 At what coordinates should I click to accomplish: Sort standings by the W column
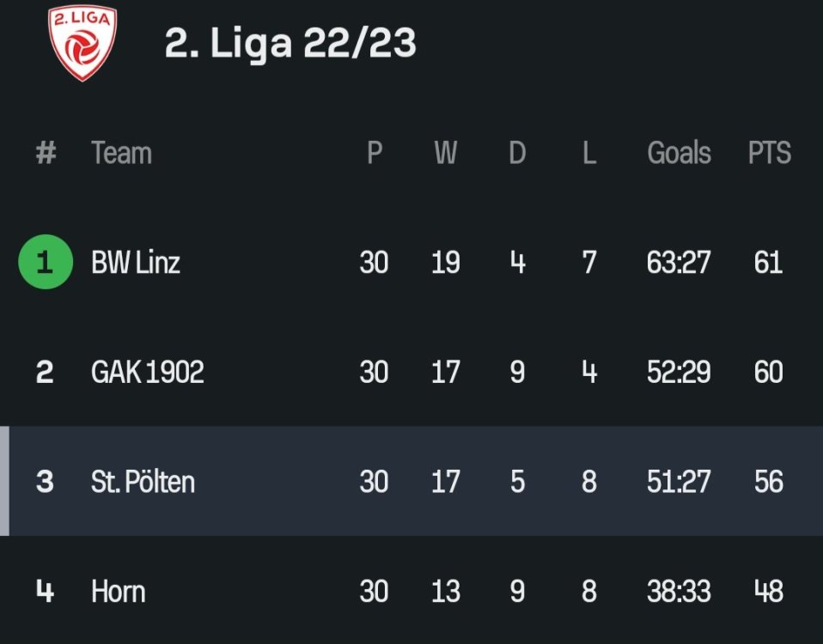pyautogui.click(x=445, y=153)
